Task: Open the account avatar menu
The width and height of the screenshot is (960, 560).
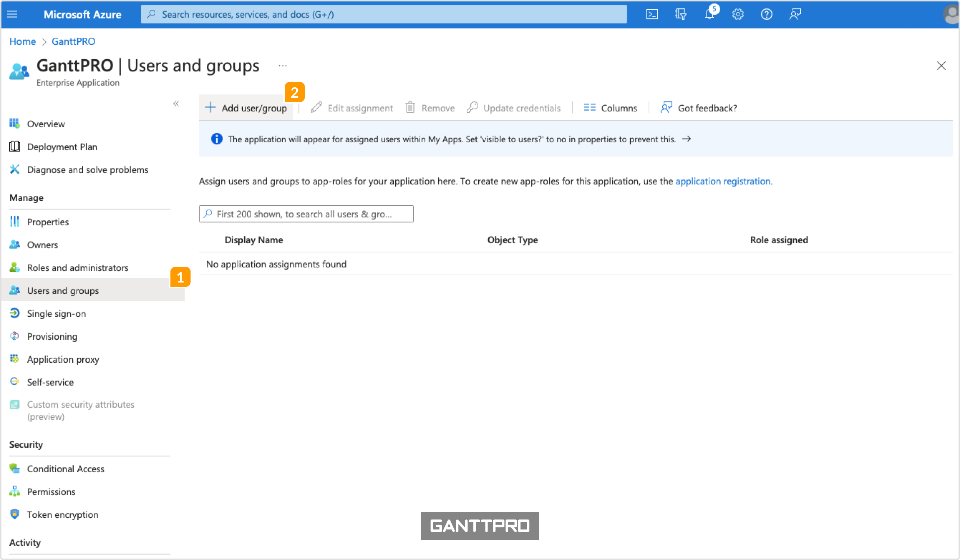Action: coord(951,14)
